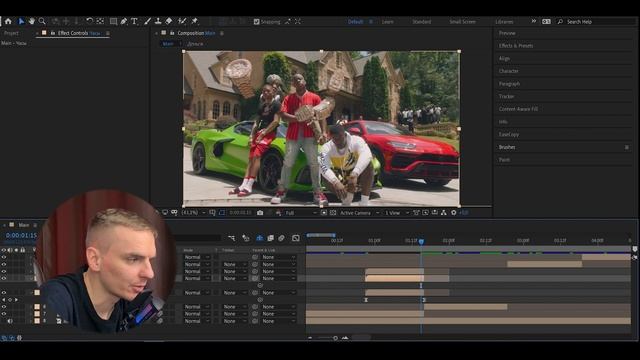640x360 pixels.
Task: Open the graph editor in timeline
Action: (x=296, y=238)
